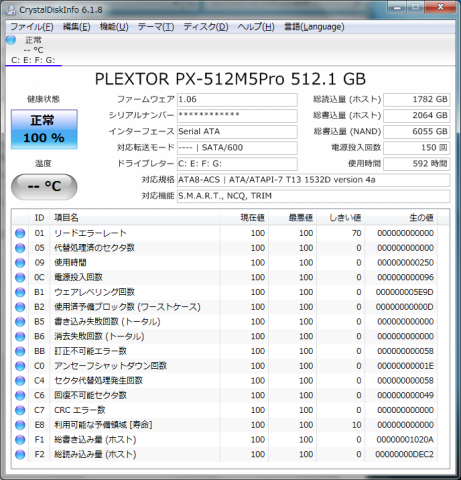Select the 書き込み失敗回数 (トータル) attribute name
Screen dimensions: 461x480
click(107, 322)
